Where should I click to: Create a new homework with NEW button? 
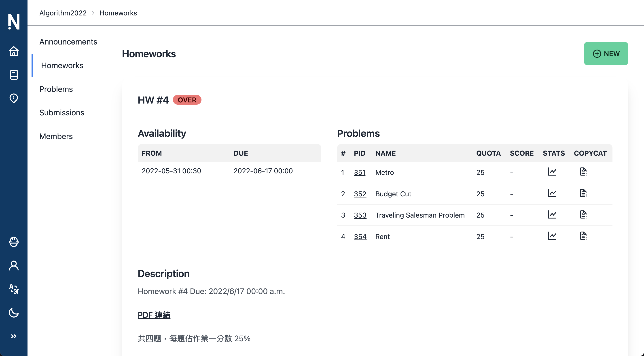pos(606,53)
